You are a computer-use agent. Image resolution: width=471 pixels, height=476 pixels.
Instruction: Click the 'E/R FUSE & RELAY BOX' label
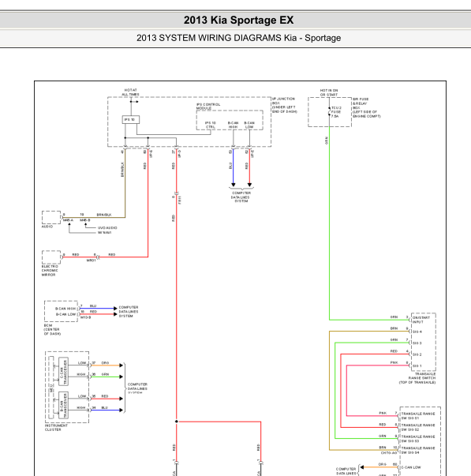point(366,108)
